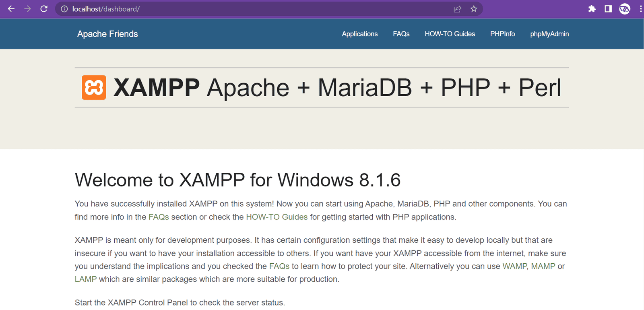This screenshot has width=644, height=310.
Task: Follow the HOW-TO Guides link in the paragraph
Action: pyautogui.click(x=277, y=217)
